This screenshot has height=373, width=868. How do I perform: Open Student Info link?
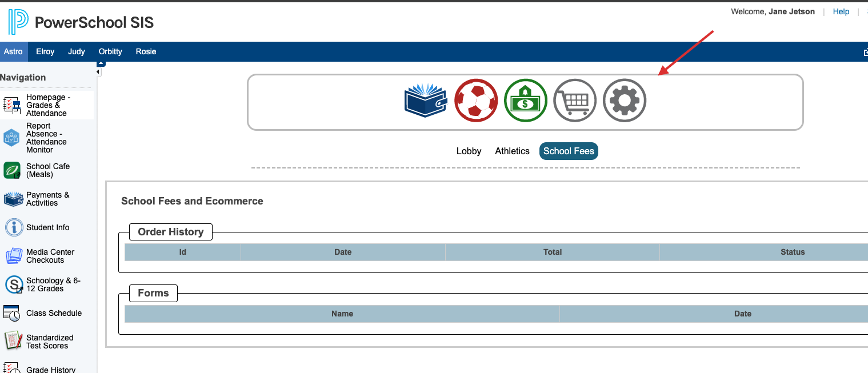click(x=48, y=227)
